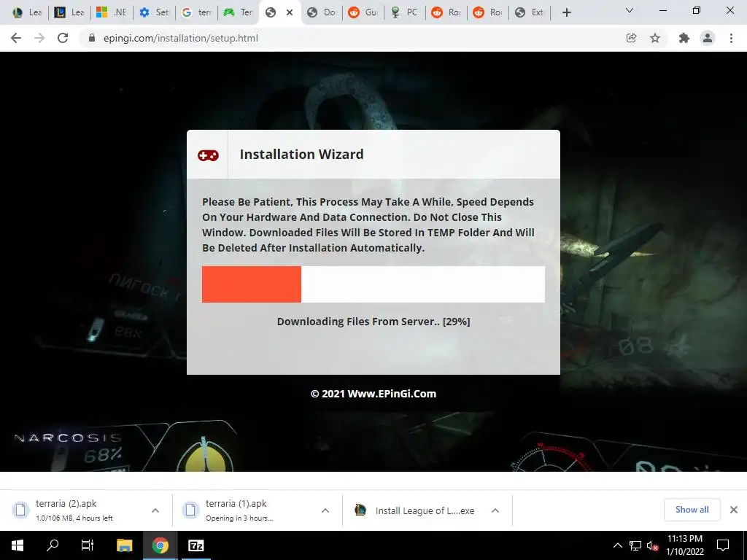Switch to the Ext tab
This screenshot has width=747, height=560.
tap(530, 12)
